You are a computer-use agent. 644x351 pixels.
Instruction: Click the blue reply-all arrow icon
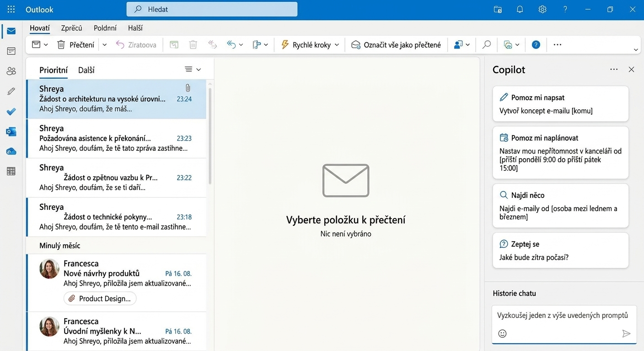click(231, 44)
